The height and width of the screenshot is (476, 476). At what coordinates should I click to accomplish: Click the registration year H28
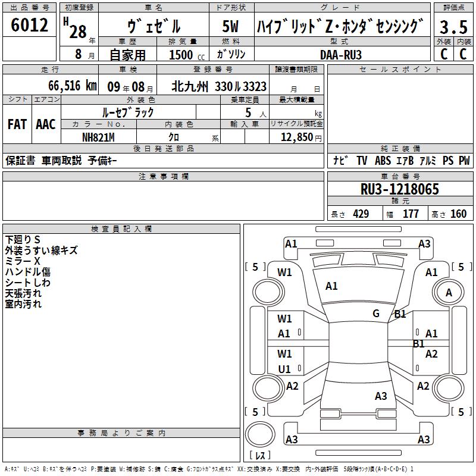point(76,28)
